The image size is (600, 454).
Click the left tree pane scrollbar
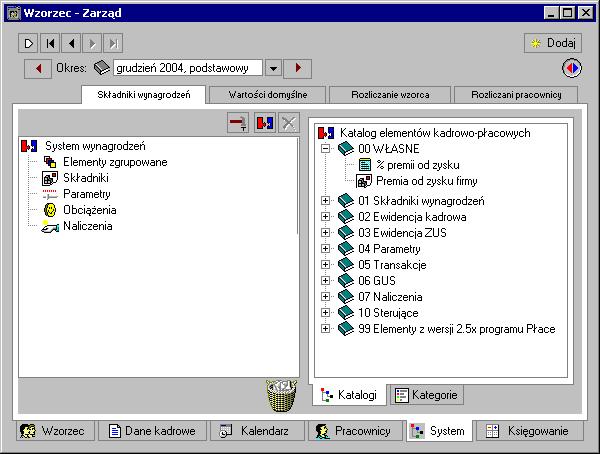coord(297,186)
